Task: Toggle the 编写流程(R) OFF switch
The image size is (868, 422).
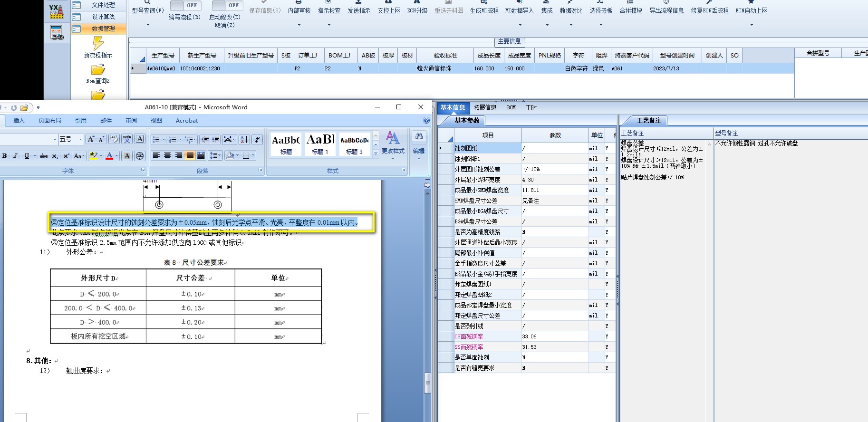Action: (x=185, y=5)
